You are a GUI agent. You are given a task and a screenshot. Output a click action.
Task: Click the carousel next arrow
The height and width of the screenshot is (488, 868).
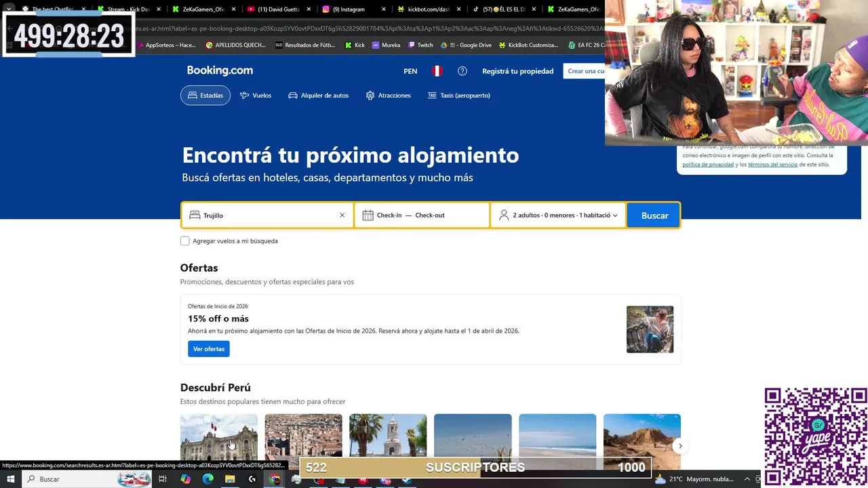click(680, 445)
